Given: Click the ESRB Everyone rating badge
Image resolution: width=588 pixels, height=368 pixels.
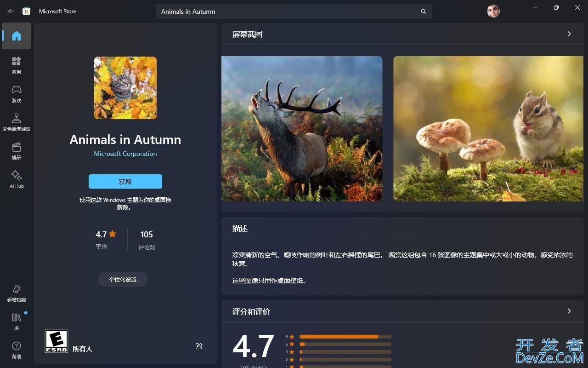Looking at the screenshot, I should coord(57,341).
